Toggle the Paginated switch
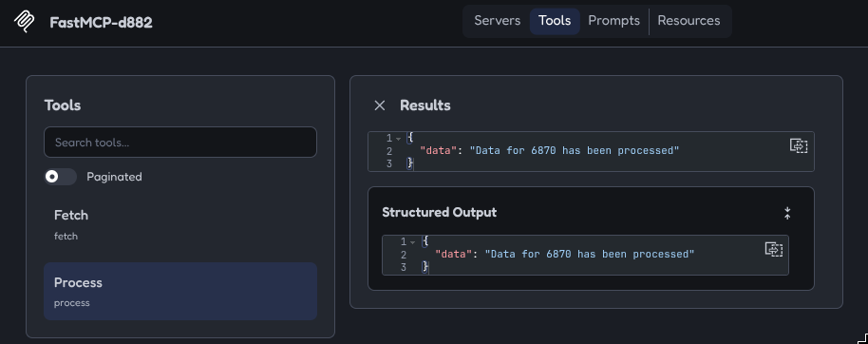This screenshot has width=868, height=344. 61,177
